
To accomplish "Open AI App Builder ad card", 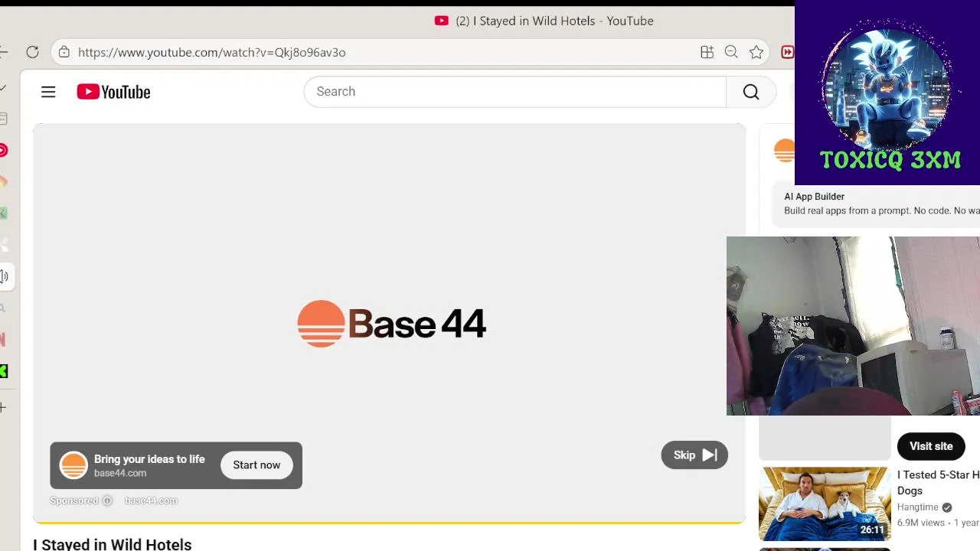I will [x=877, y=204].
